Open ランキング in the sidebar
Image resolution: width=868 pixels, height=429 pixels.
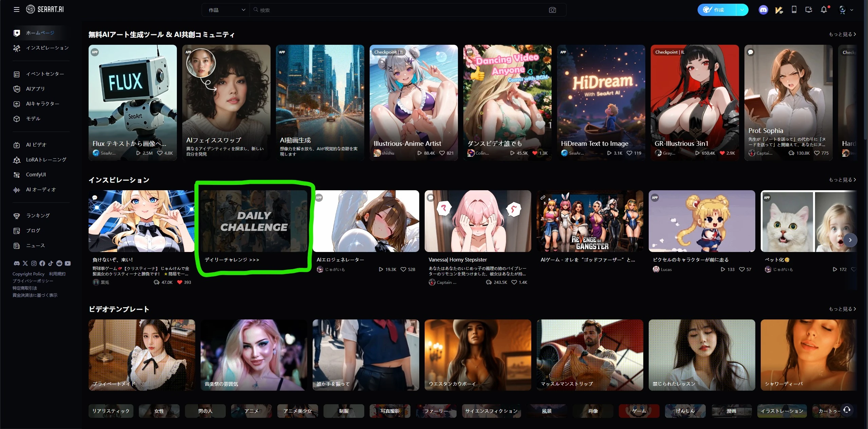(38, 216)
